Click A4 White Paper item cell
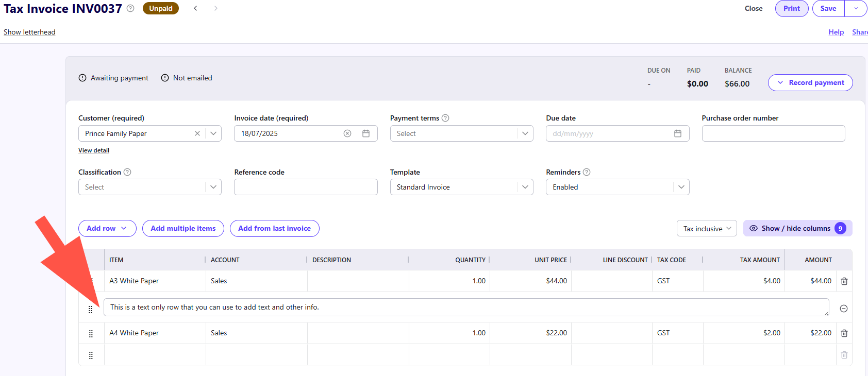This screenshot has width=868, height=376. (x=155, y=333)
